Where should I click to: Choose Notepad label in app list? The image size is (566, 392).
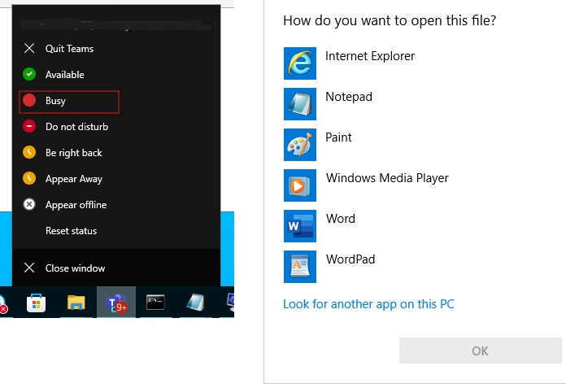point(349,97)
